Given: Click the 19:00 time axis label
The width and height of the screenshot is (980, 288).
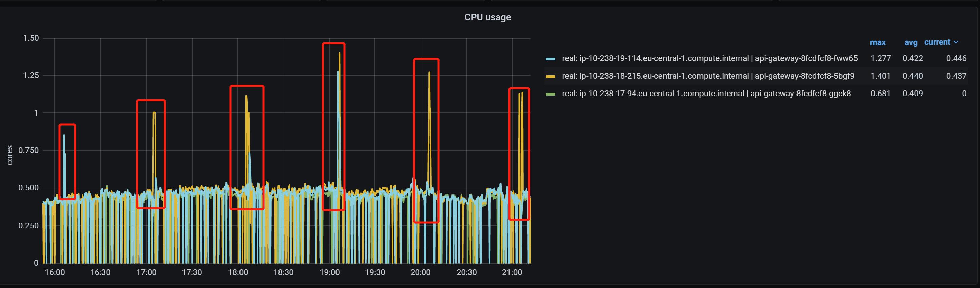Looking at the screenshot, I should pyautogui.click(x=329, y=272).
